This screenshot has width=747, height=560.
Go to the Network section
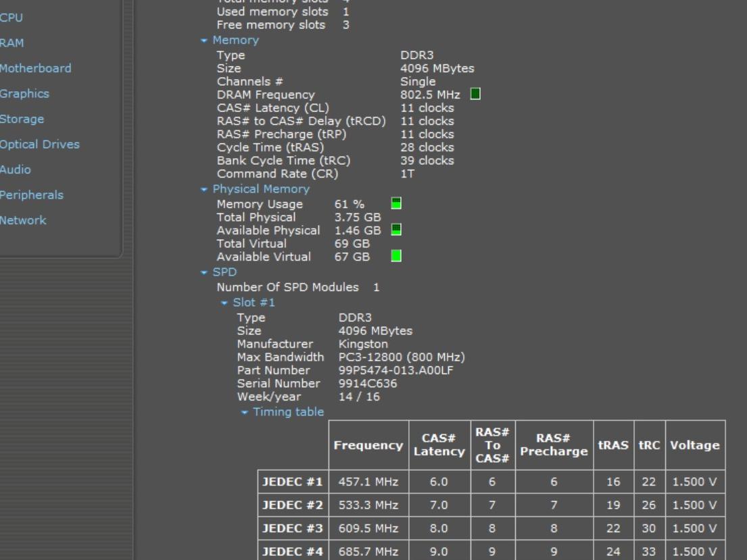(x=24, y=220)
